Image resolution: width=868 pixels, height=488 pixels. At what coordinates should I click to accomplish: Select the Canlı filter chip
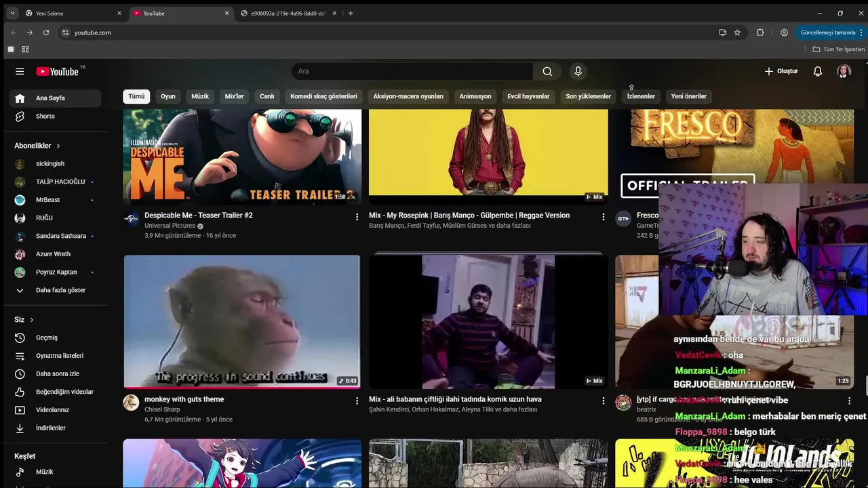coord(267,96)
